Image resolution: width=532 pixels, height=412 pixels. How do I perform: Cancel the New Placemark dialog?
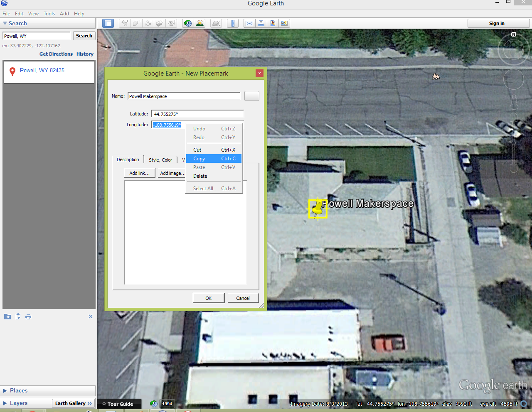(243, 298)
